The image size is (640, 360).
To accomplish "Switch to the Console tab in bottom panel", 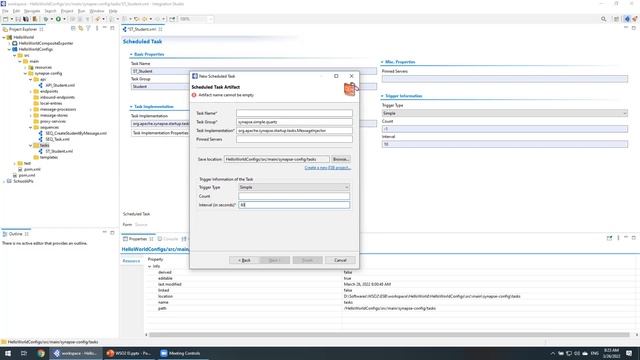I will (171, 239).
